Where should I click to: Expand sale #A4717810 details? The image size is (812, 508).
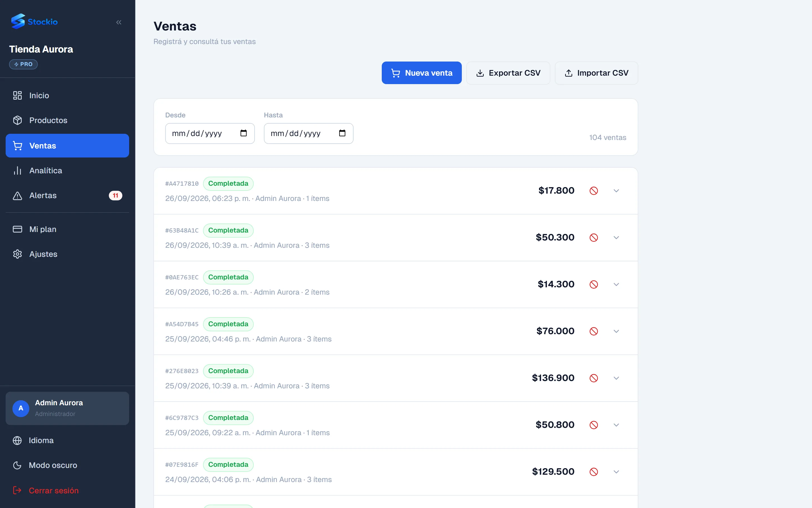click(x=616, y=191)
